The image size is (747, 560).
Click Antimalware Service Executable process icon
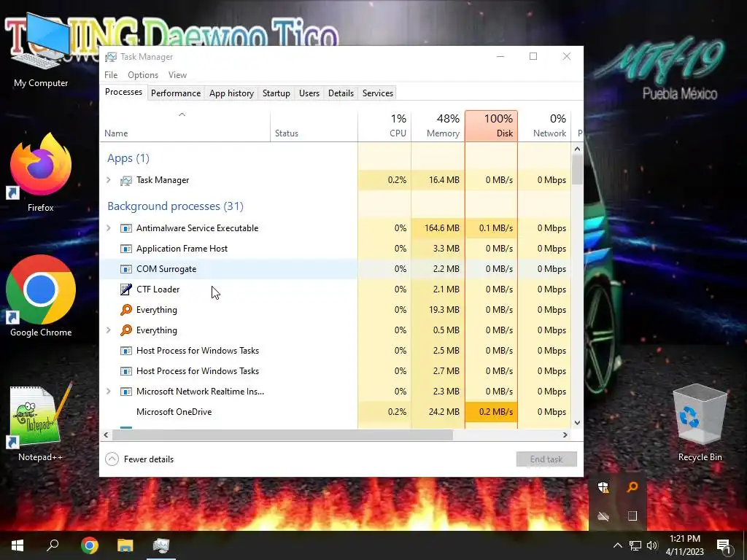pos(125,228)
